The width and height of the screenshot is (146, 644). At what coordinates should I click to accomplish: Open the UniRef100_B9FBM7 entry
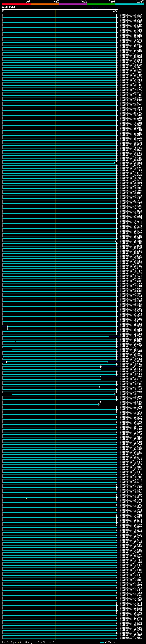click(x=131, y=95)
